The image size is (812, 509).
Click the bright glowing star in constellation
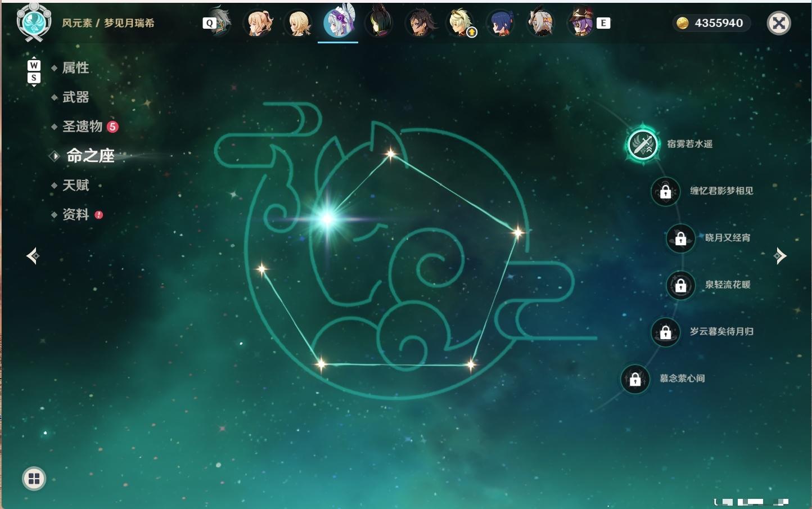tap(327, 218)
